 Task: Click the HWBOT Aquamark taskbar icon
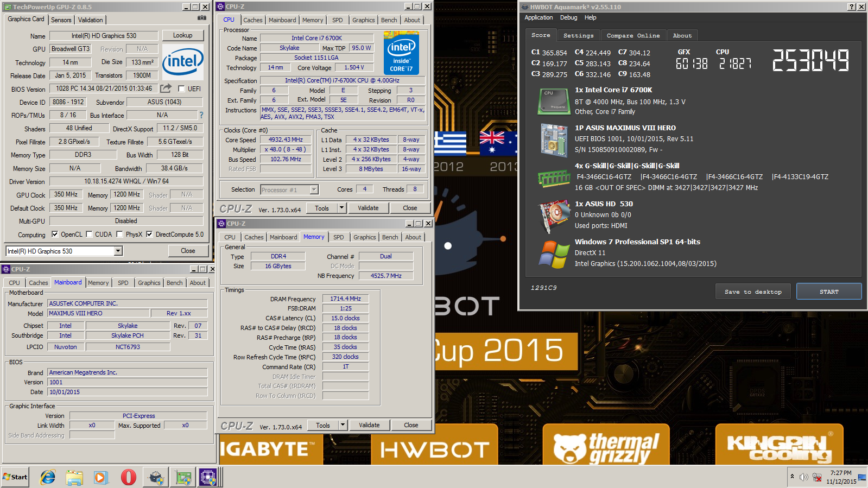(156, 477)
